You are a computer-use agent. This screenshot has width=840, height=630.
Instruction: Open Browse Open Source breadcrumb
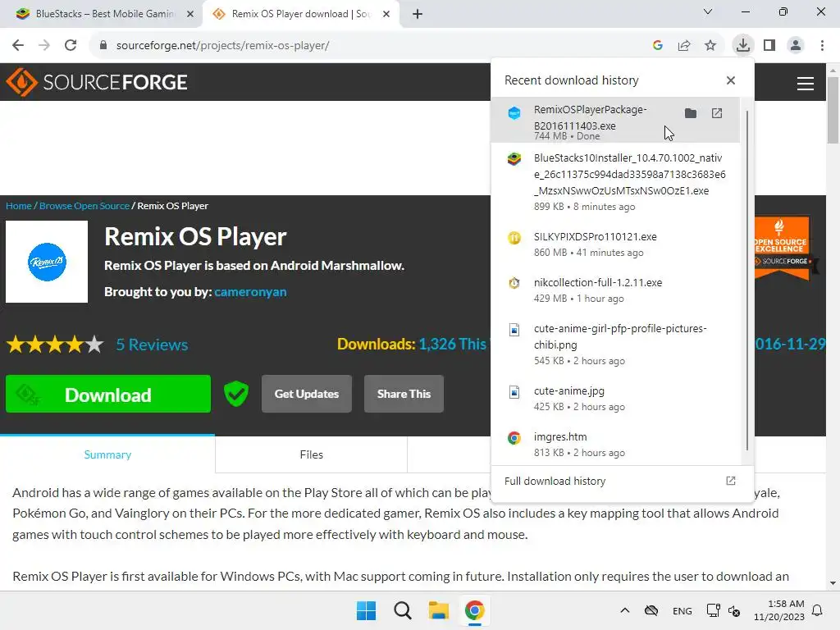84,206
